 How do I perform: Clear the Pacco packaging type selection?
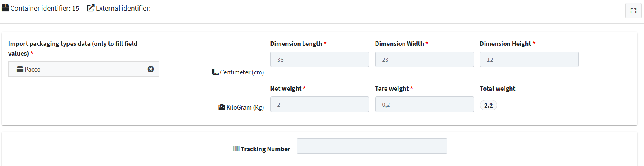coord(151,69)
